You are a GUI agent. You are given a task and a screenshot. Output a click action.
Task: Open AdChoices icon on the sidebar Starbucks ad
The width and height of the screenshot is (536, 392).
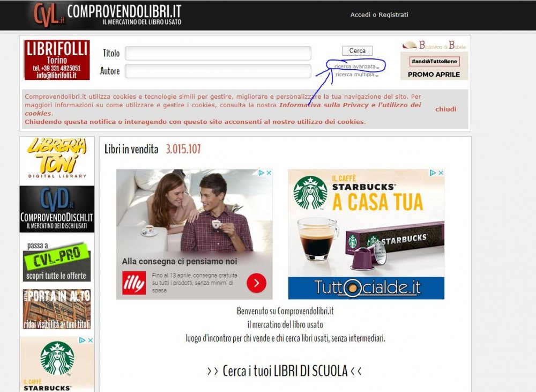pyautogui.click(x=83, y=341)
